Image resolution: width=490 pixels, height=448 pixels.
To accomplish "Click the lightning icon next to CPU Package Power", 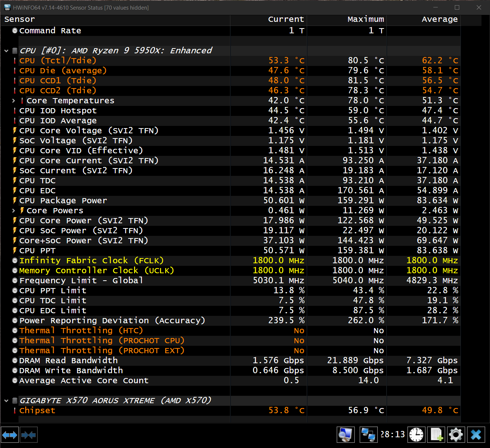I will click(15, 201).
